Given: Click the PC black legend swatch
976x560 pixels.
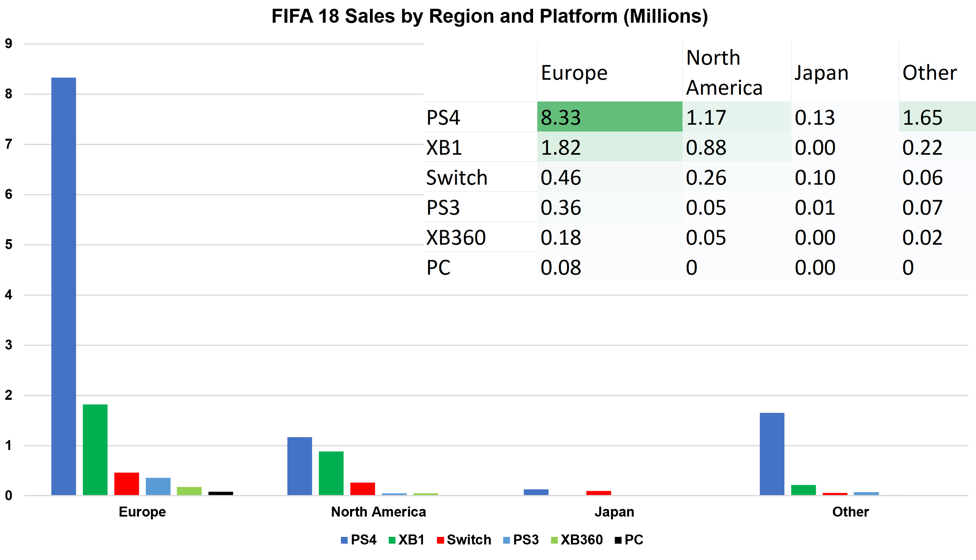Looking at the screenshot, I should point(618,540).
